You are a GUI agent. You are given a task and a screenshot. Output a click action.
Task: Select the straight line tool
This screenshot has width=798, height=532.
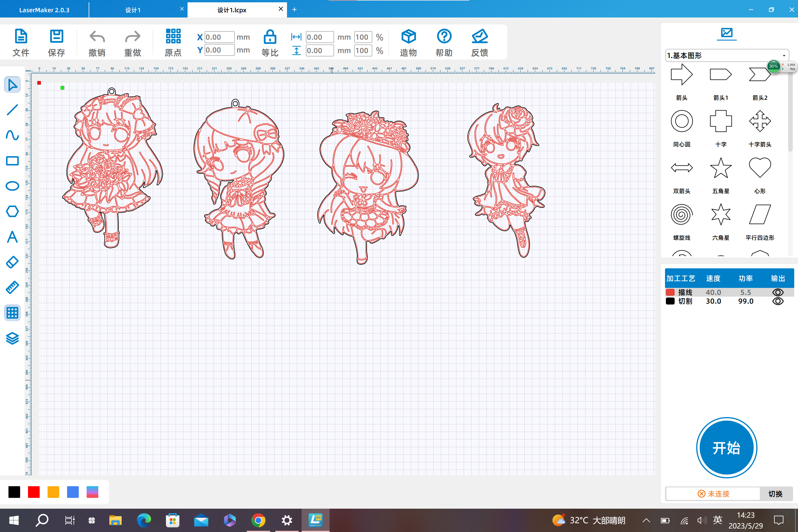13,110
